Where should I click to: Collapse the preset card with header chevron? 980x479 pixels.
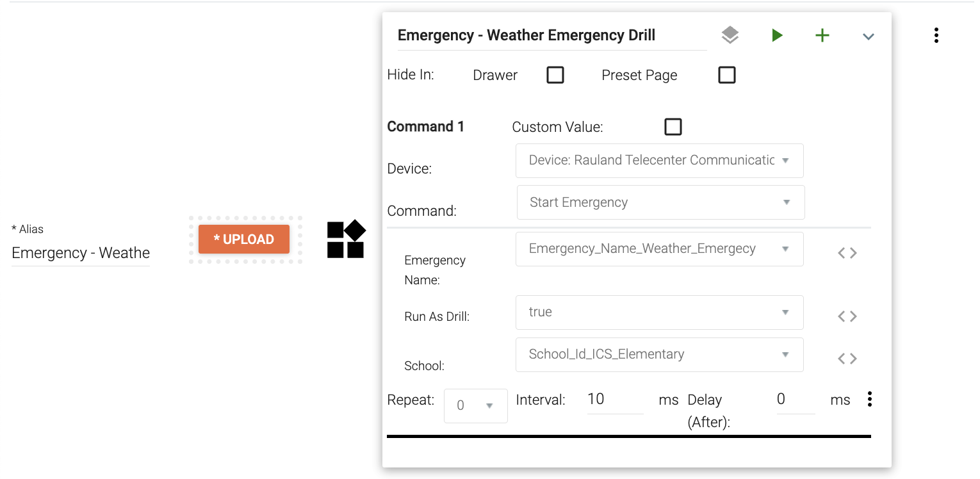(x=869, y=37)
